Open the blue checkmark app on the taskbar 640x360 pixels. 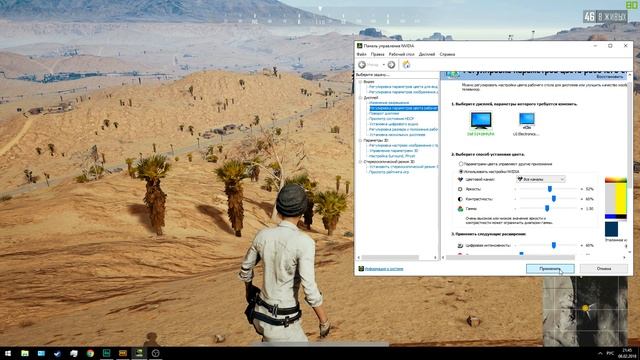58,353
